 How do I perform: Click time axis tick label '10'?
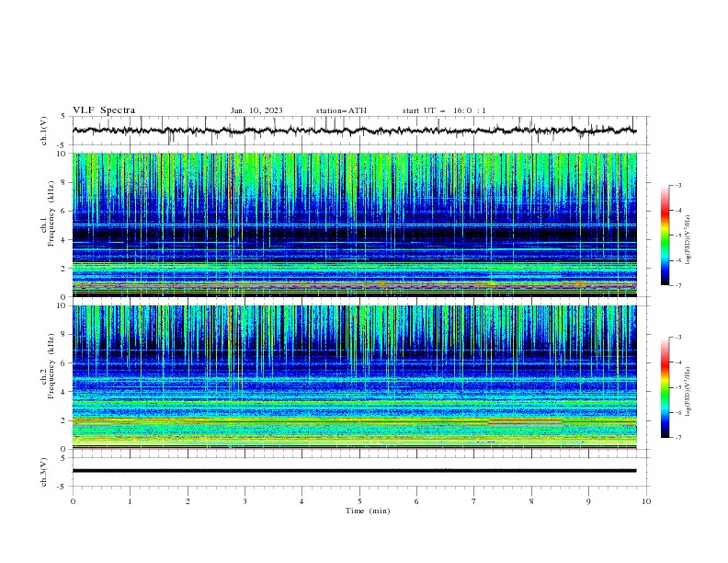(646, 501)
